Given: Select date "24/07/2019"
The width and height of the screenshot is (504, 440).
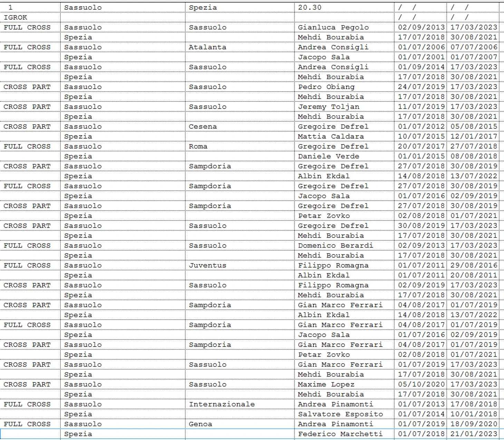Looking at the screenshot, I should click(x=421, y=87).
